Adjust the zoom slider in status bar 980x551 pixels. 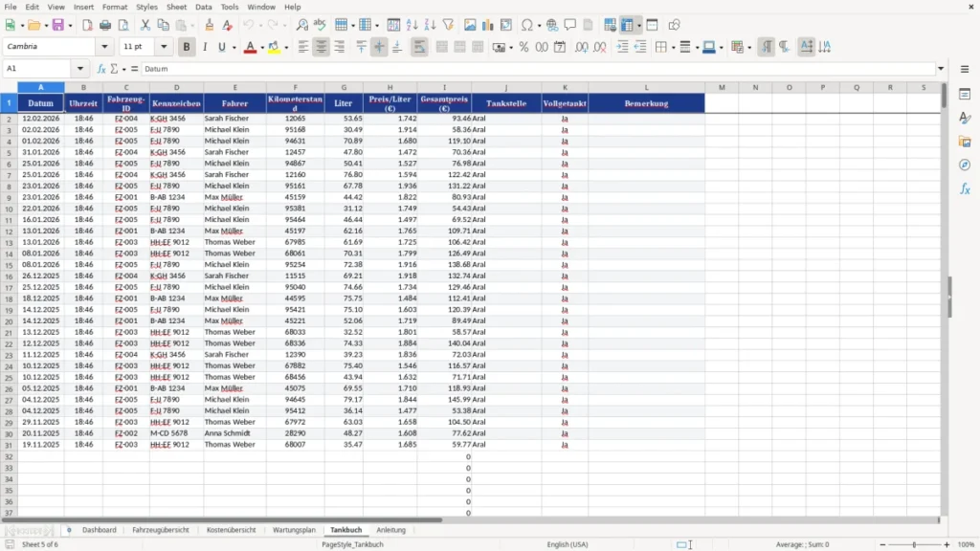click(x=914, y=544)
